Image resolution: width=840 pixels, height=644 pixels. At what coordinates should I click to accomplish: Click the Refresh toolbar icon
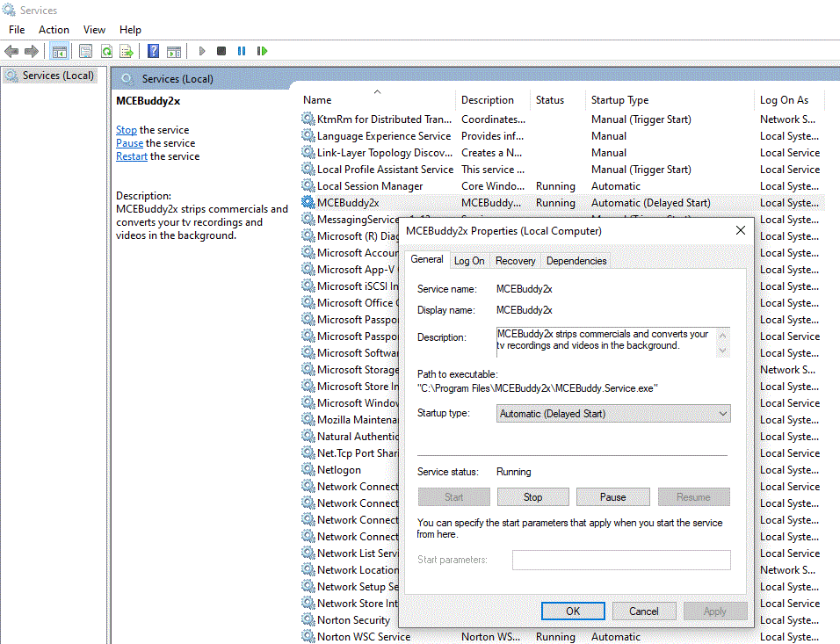106,52
